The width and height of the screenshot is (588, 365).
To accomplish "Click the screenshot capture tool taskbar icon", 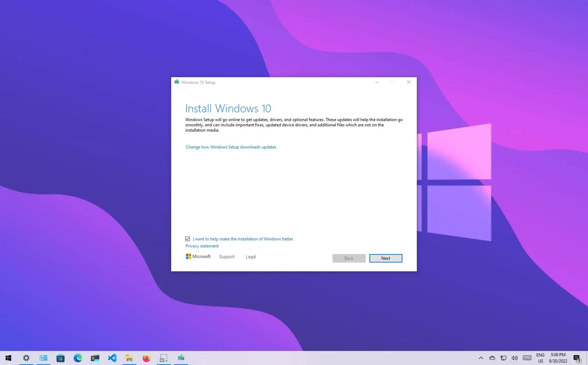I will point(163,358).
